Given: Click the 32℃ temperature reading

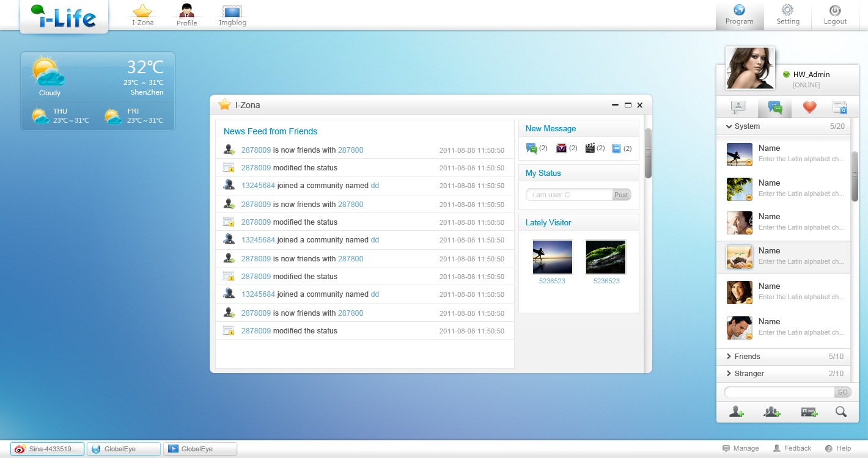Looking at the screenshot, I should click(x=145, y=67).
